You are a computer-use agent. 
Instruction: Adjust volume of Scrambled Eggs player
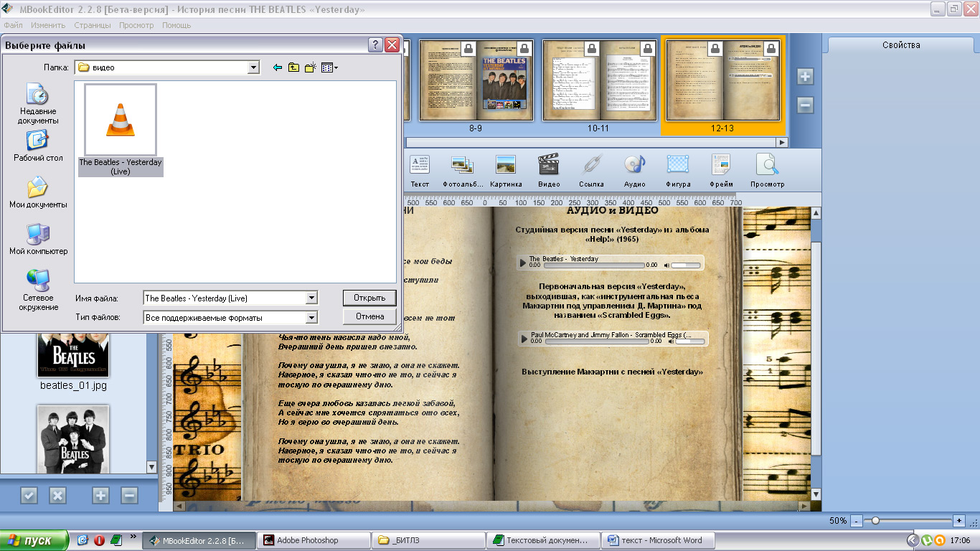click(x=689, y=342)
